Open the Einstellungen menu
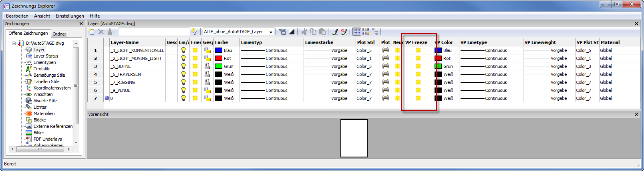 [x=70, y=16]
